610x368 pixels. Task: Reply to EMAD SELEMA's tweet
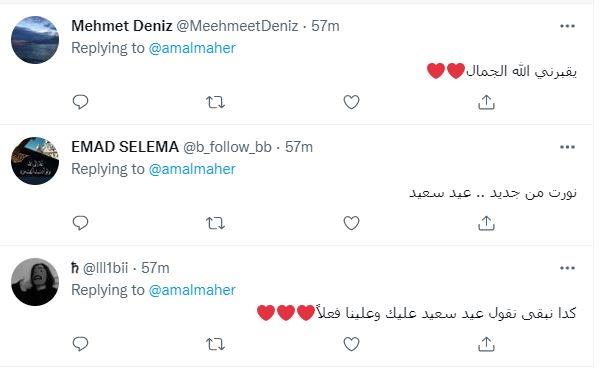point(81,223)
